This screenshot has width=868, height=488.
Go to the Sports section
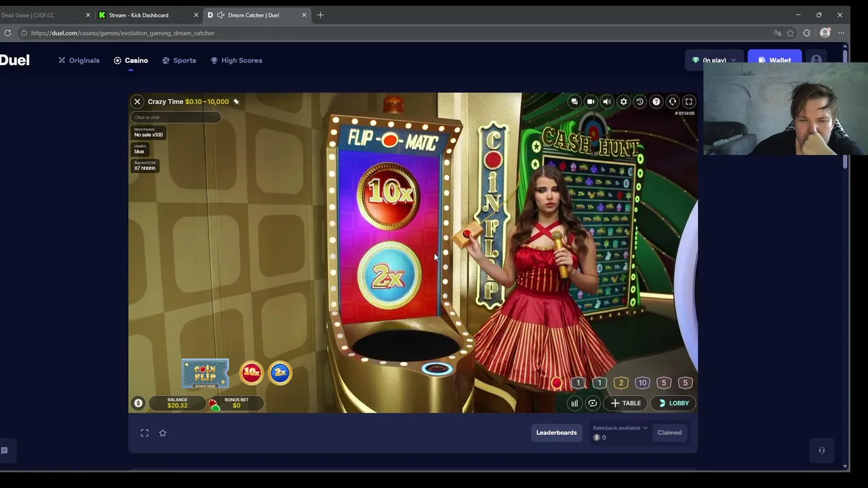tap(179, 60)
